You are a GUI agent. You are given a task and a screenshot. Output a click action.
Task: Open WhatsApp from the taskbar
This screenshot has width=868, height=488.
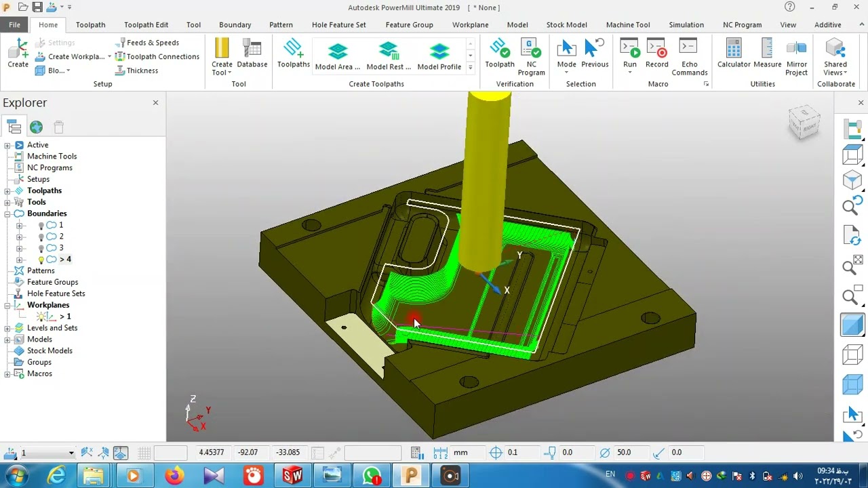tap(372, 476)
